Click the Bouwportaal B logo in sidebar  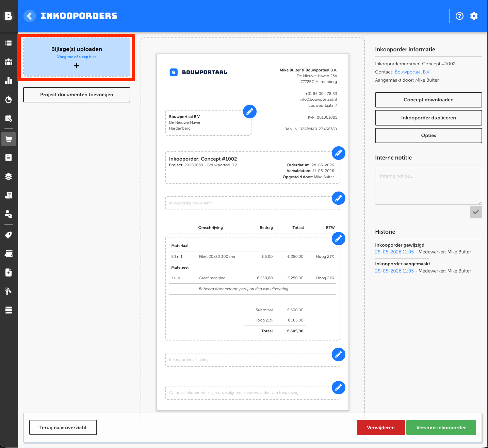coord(9,16)
